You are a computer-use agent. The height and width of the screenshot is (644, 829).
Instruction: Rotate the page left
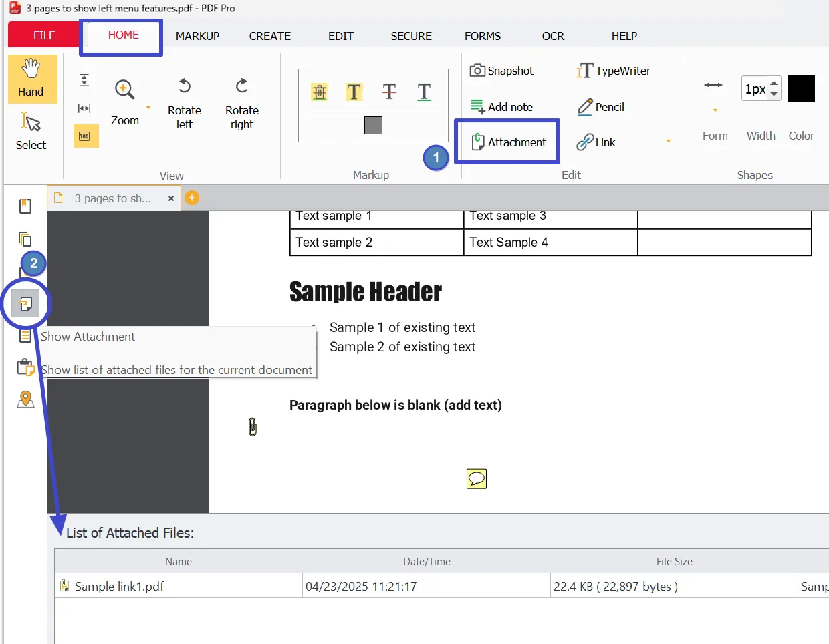pos(185,104)
